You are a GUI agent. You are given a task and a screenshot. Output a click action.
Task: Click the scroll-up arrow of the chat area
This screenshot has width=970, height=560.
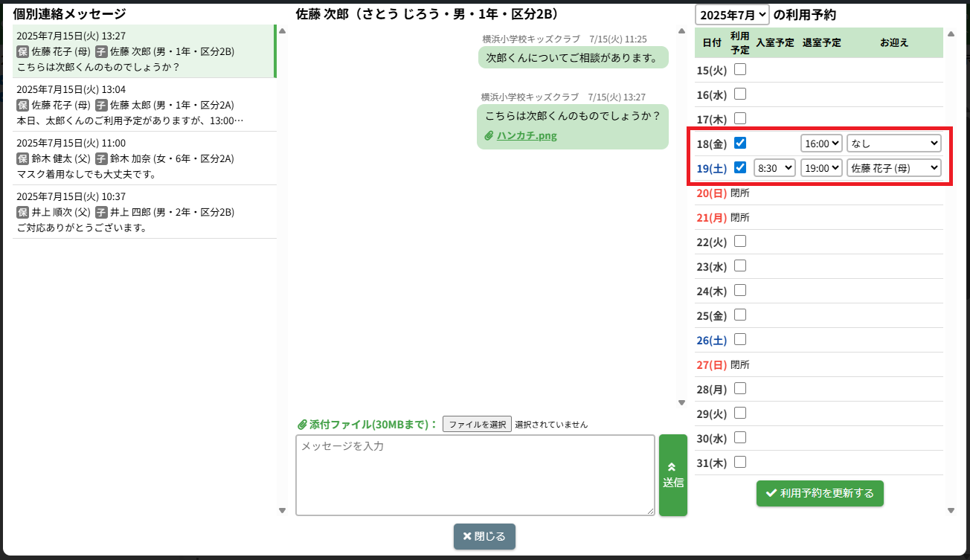point(681,31)
